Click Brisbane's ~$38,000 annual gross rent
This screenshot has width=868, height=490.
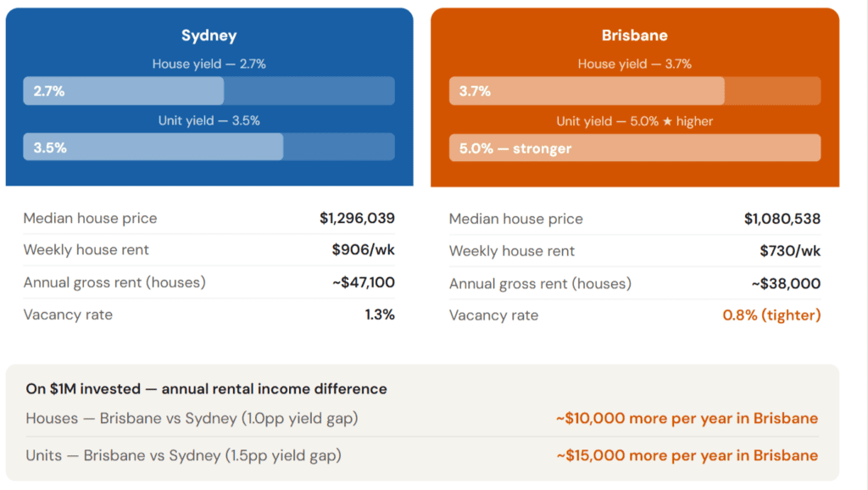(x=786, y=283)
